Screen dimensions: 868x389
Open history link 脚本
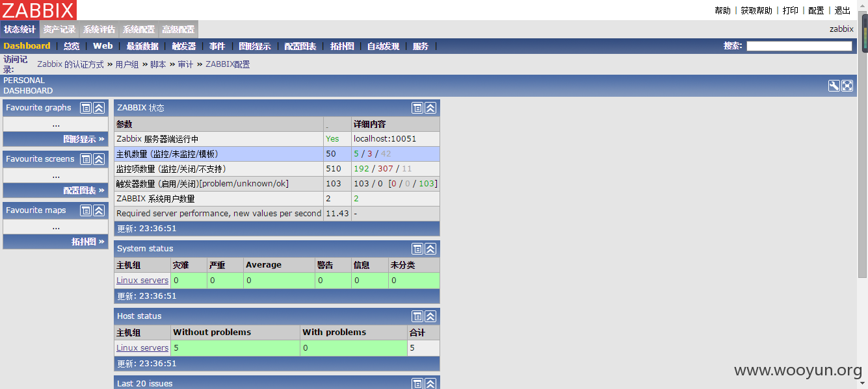point(158,64)
